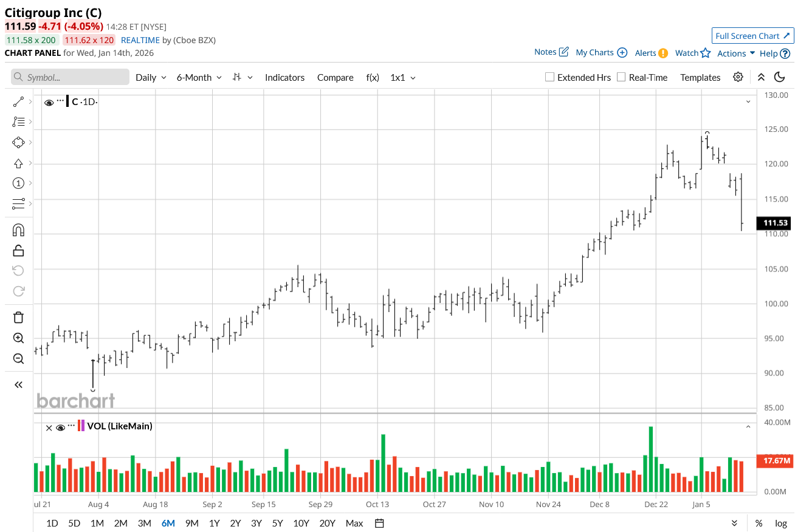Select the 5Y time range button
Viewport: 795px width, 532px height.
(x=277, y=523)
